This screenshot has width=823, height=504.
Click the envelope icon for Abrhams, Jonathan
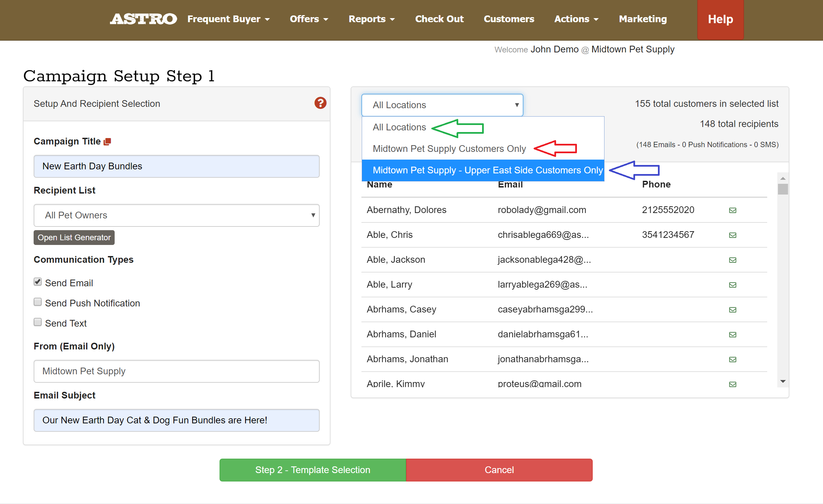tap(733, 360)
